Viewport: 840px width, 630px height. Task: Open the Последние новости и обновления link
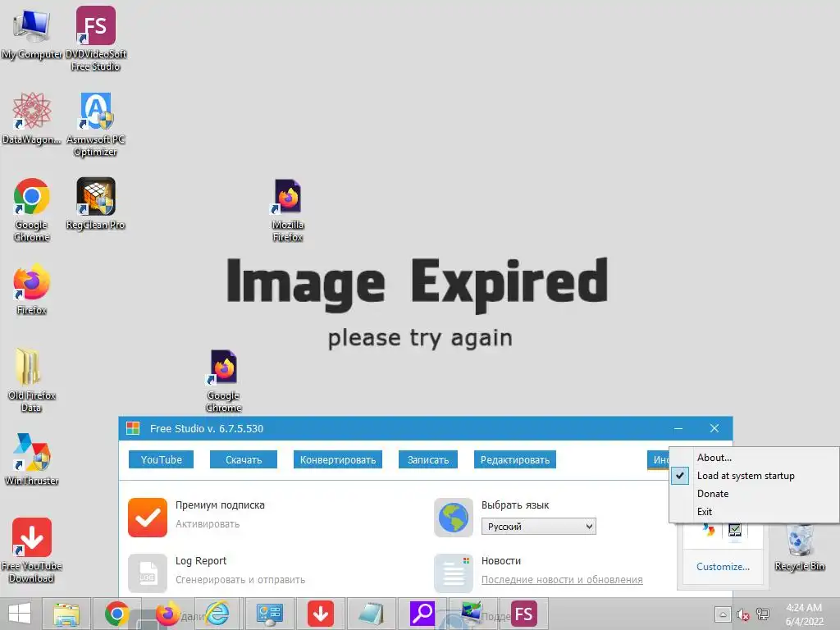click(x=562, y=580)
